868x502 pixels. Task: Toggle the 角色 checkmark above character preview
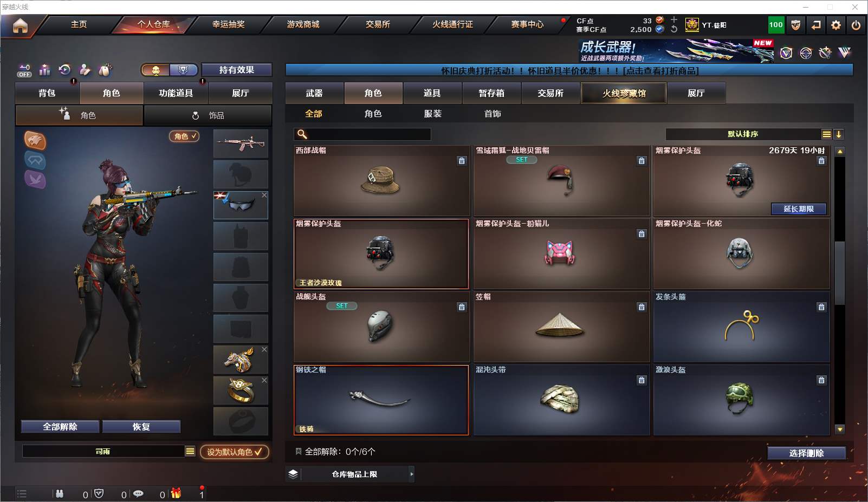(x=185, y=136)
